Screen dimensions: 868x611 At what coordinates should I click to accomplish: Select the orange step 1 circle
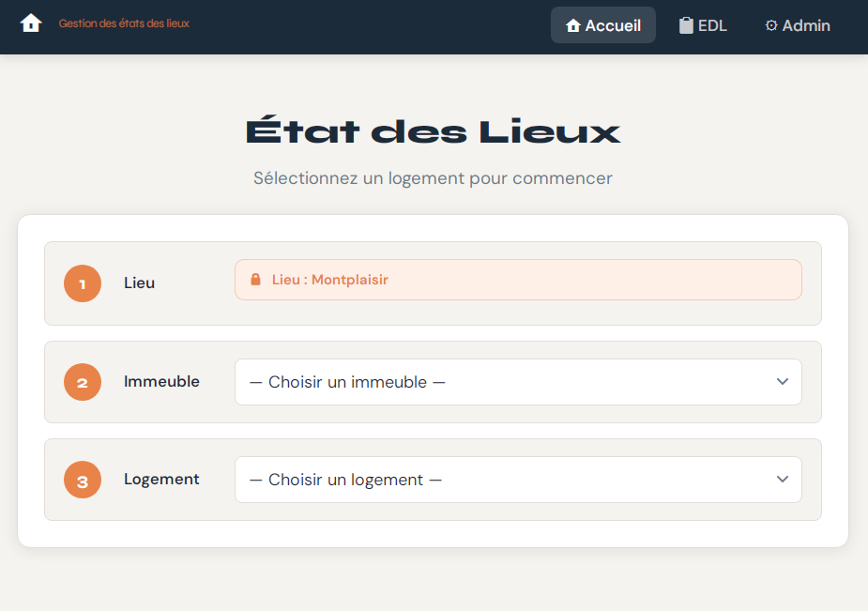(82, 283)
